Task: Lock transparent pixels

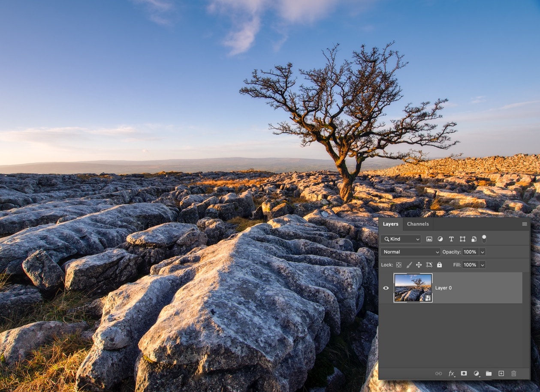Action: [x=398, y=265]
